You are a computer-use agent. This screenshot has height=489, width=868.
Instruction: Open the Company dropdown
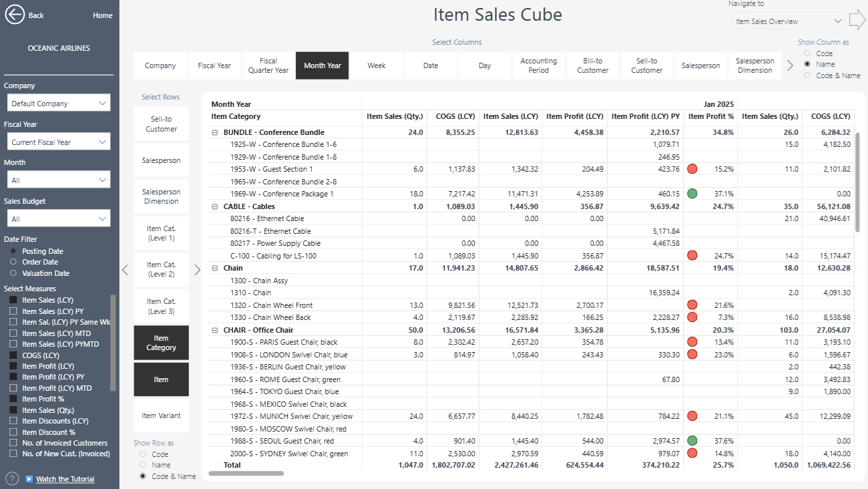[59, 104]
